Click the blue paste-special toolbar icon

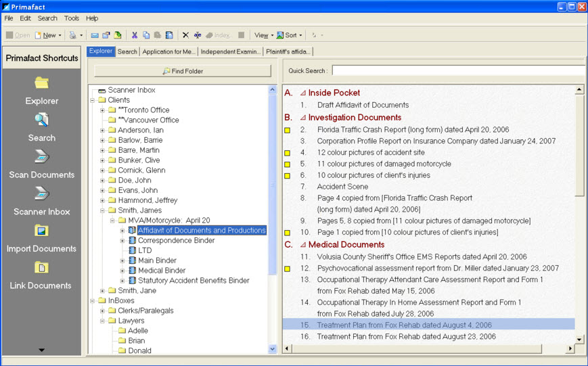pos(169,35)
